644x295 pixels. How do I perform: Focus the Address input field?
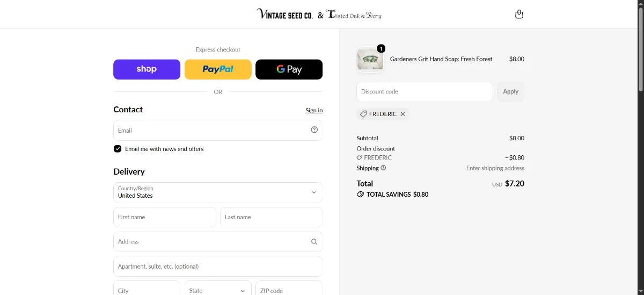(x=218, y=242)
